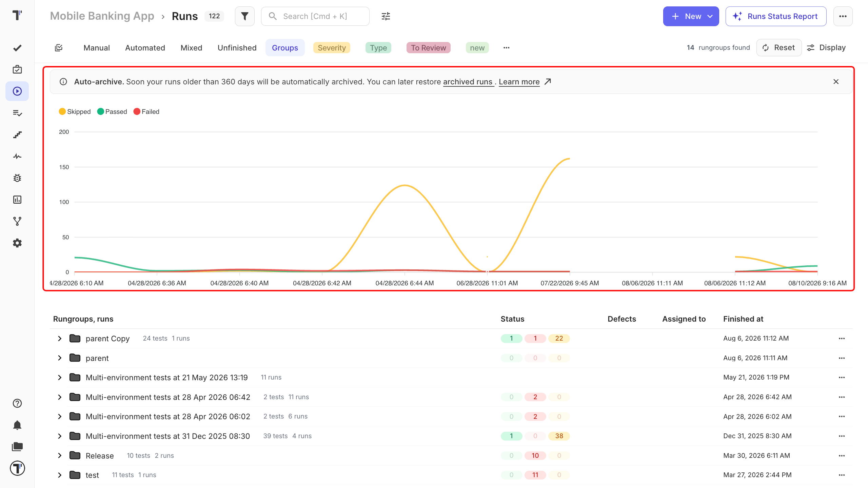The width and height of the screenshot is (868, 488).
Task: Switch to the Manual tab
Action: [97, 48]
